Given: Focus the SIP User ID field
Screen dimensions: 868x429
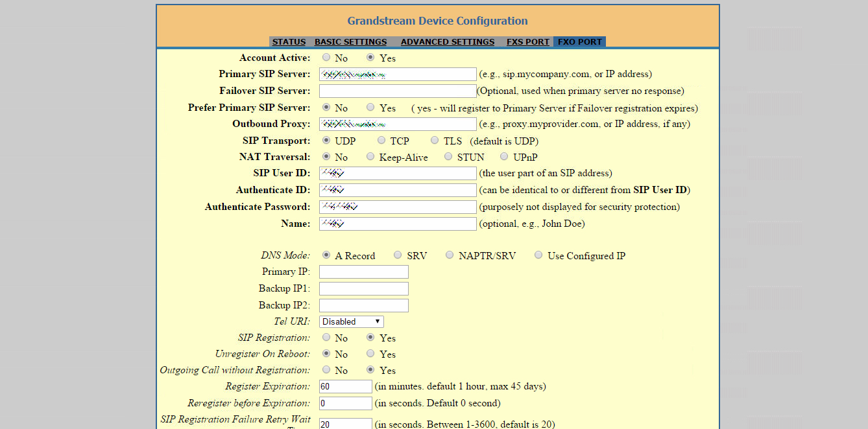Looking at the screenshot, I should [x=398, y=174].
